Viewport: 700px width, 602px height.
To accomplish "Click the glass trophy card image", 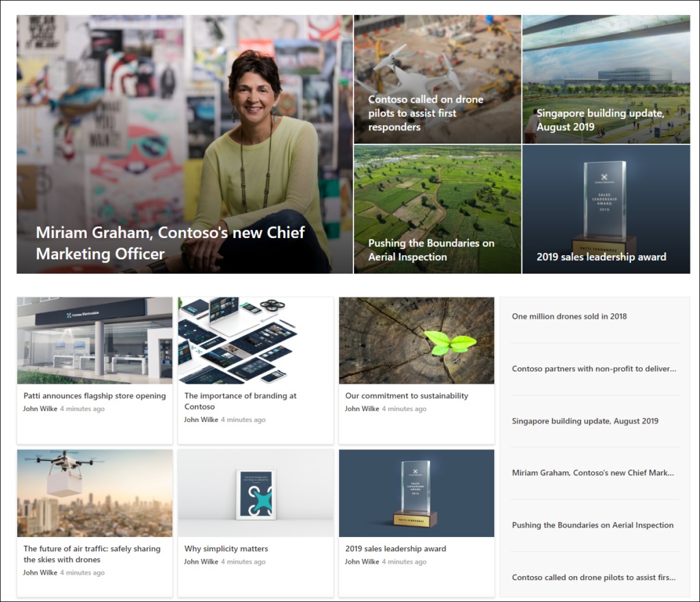I will pos(416,493).
